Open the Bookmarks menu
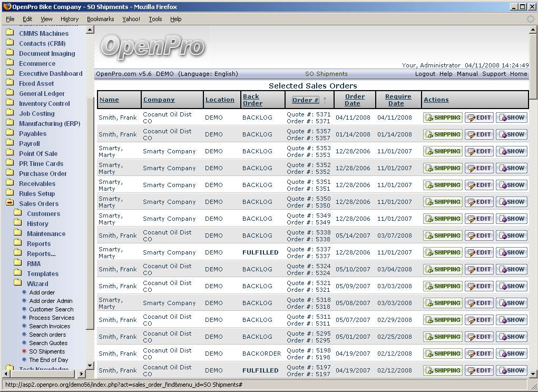Viewport: 538px width, 392px height. 100,19
